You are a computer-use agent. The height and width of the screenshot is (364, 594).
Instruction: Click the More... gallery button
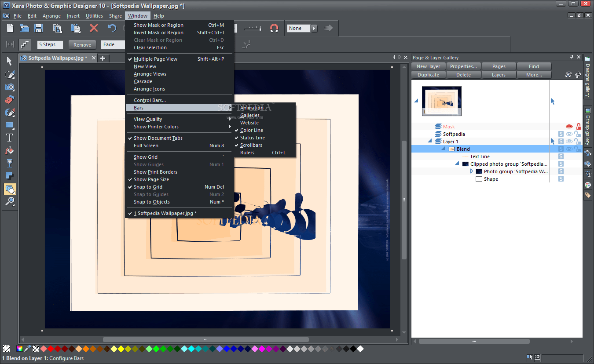(x=534, y=75)
